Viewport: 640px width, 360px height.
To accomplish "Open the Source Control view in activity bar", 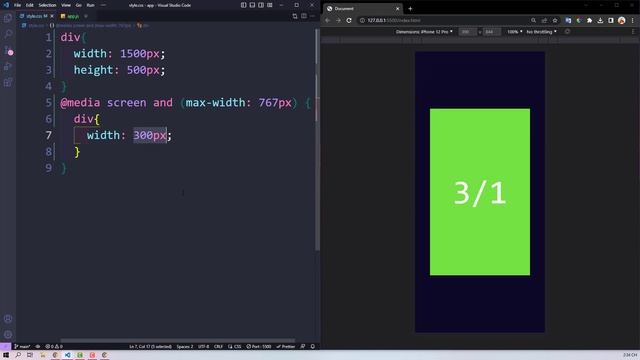I will pos(8,51).
